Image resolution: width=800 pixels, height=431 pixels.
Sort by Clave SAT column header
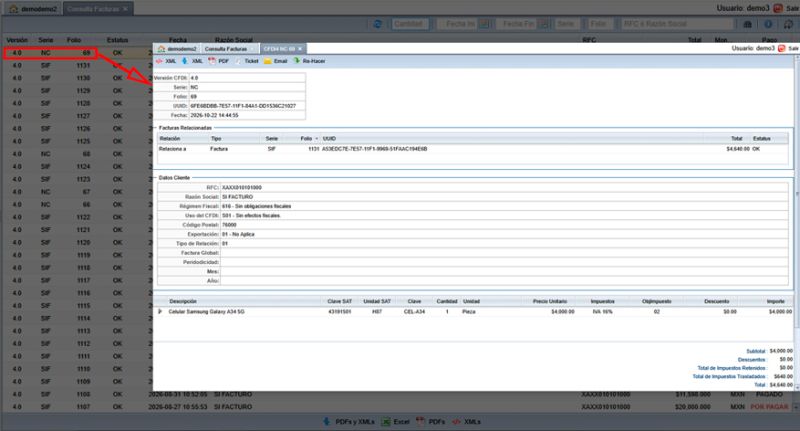pos(339,301)
